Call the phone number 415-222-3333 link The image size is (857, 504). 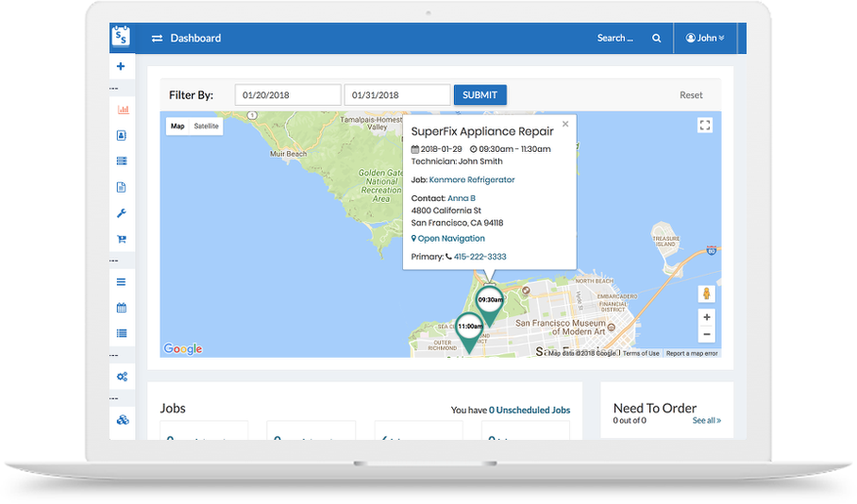[479, 257]
